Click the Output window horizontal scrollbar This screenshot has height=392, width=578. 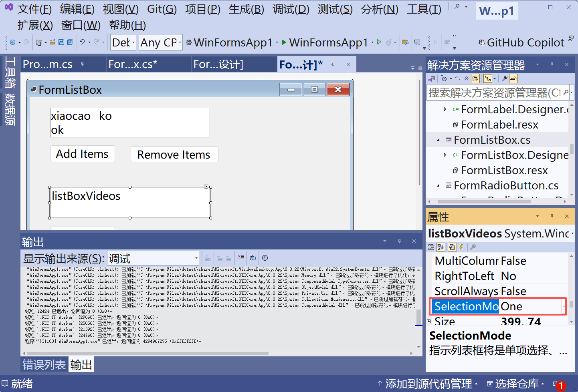coord(148,354)
